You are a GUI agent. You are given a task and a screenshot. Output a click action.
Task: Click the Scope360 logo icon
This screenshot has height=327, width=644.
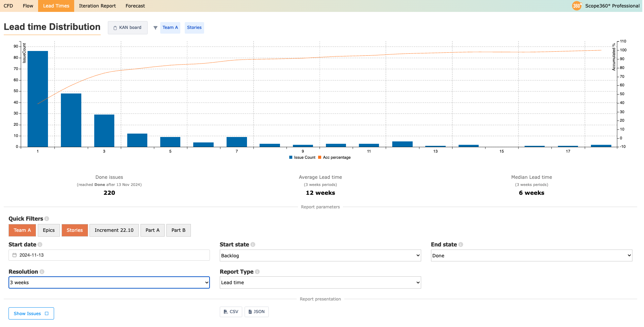pyautogui.click(x=577, y=6)
